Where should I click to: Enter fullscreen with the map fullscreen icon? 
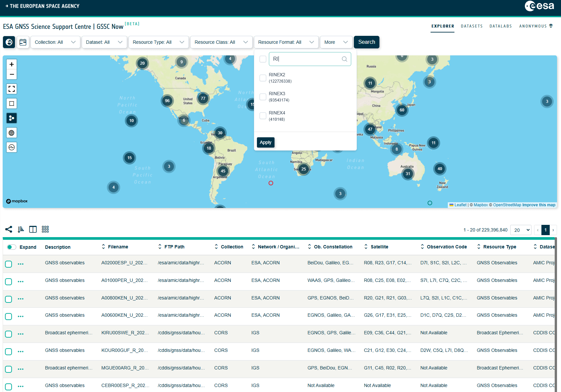(12, 89)
